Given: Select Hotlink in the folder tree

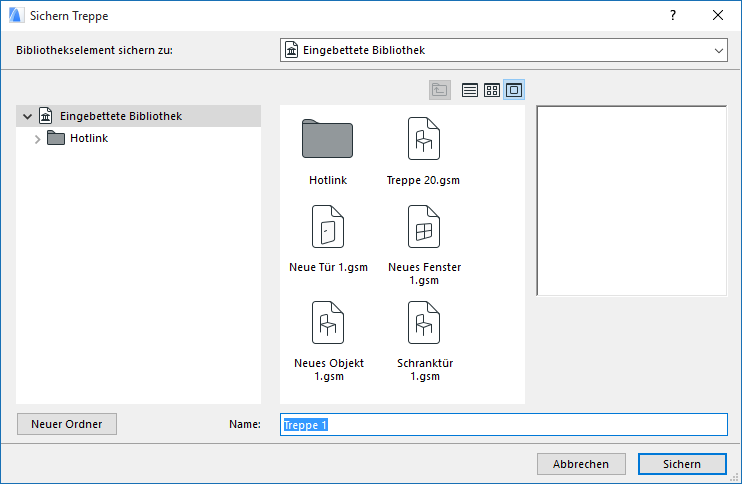Looking at the screenshot, I should tap(89, 138).
